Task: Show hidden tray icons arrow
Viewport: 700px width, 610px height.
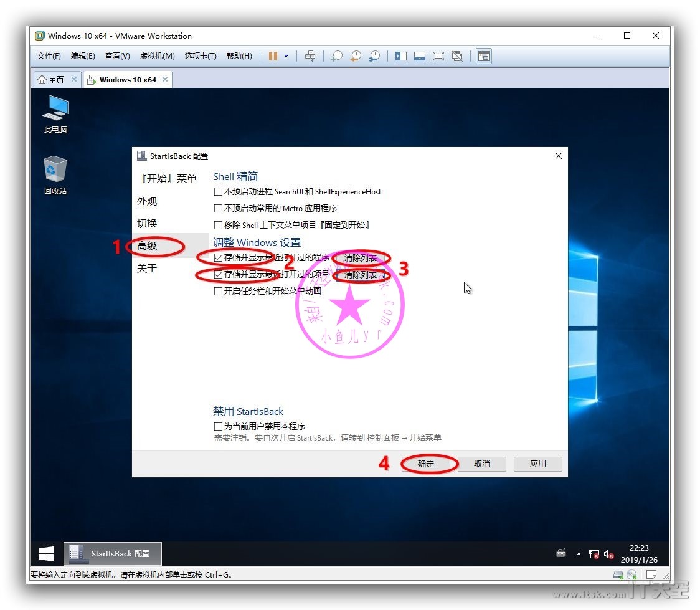Action: [x=579, y=554]
